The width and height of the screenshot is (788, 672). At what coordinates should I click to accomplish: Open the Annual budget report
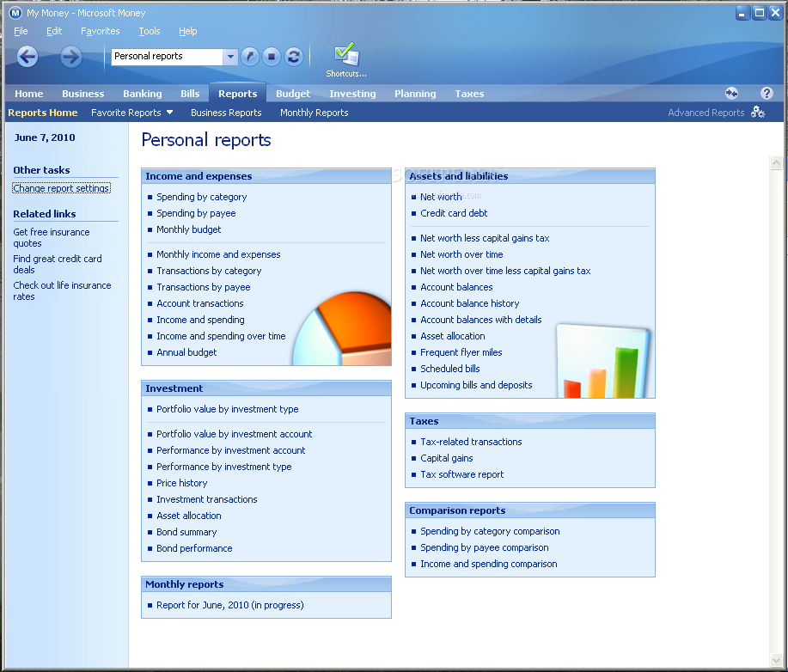tap(186, 352)
